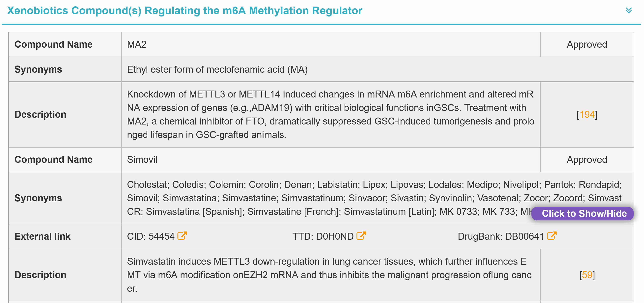This screenshot has height=303, width=644.
Task: Select the Simovil compound name cell
Action: click(142, 159)
